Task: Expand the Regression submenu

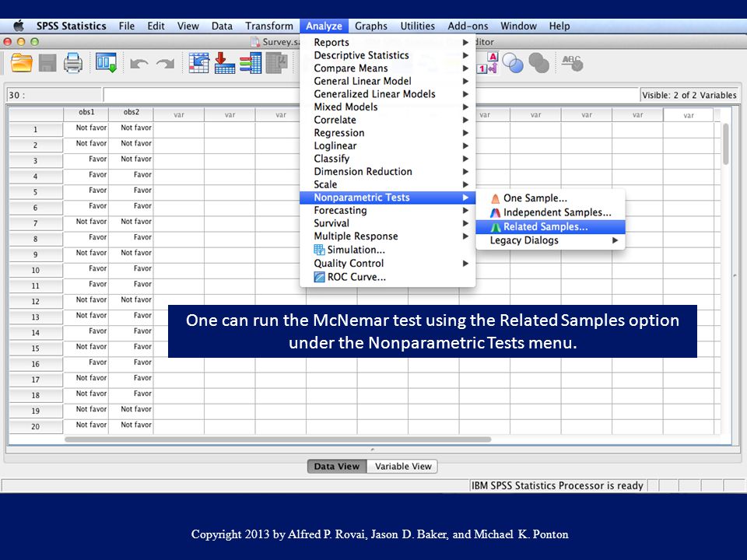Action: tap(388, 133)
